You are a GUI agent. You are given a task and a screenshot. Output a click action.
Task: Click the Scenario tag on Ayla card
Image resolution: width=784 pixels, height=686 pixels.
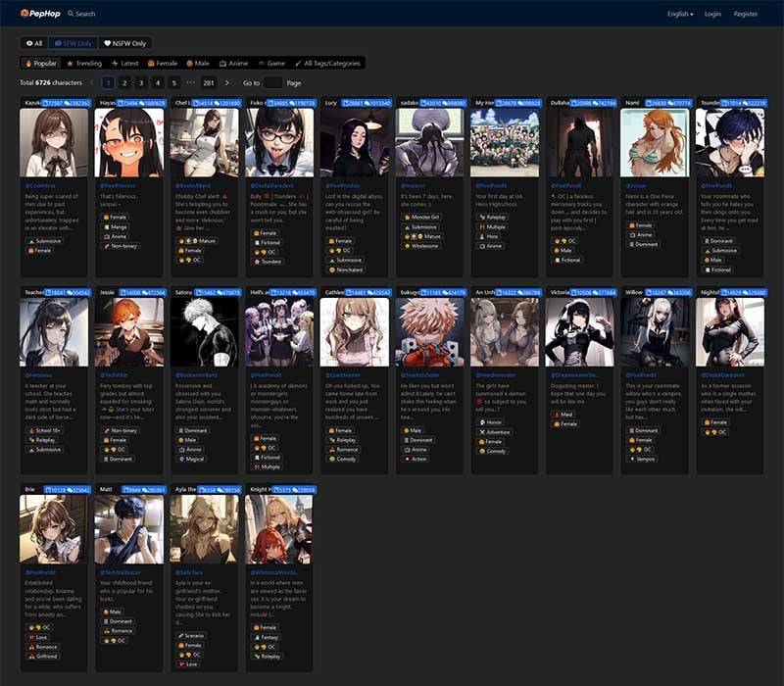(191, 636)
